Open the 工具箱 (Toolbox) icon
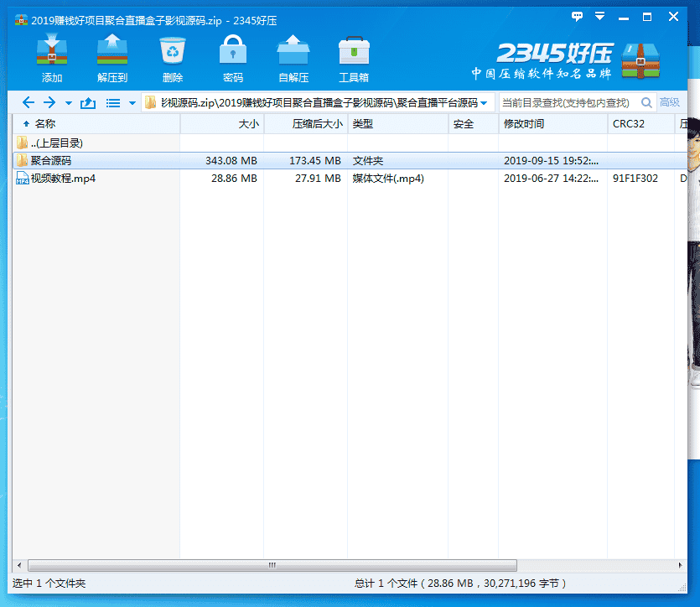Image resolution: width=700 pixels, height=607 pixels. pyautogui.click(x=354, y=58)
